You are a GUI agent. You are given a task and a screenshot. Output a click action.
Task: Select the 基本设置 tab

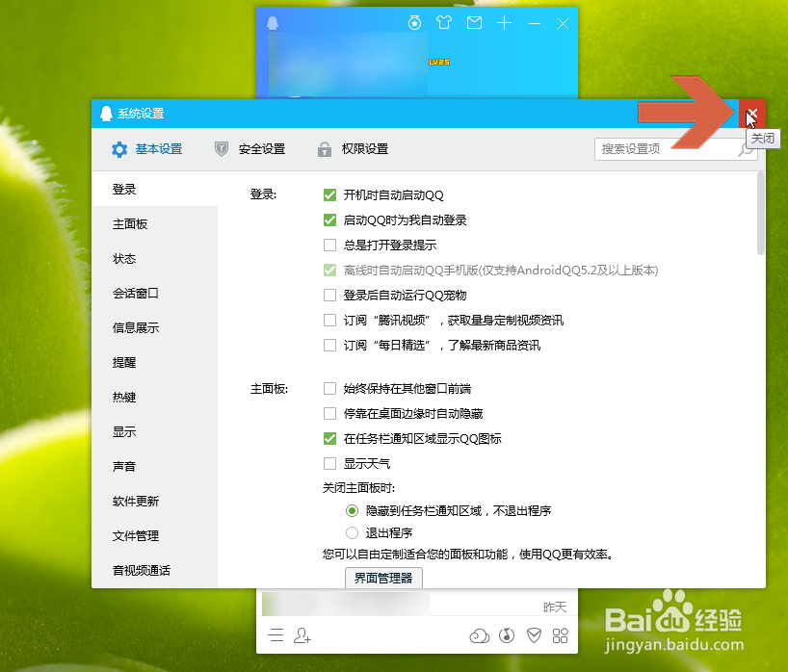click(147, 149)
